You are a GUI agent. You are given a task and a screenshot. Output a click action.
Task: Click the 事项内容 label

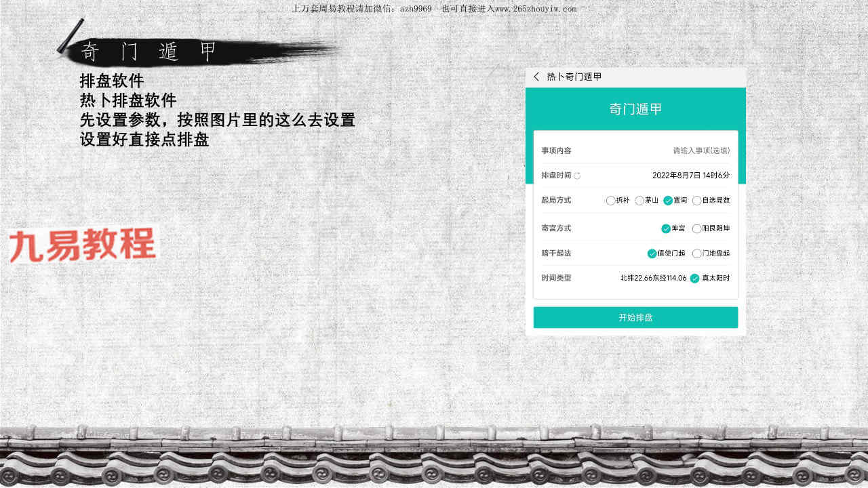pyautogui.click(x=556, y=150)
